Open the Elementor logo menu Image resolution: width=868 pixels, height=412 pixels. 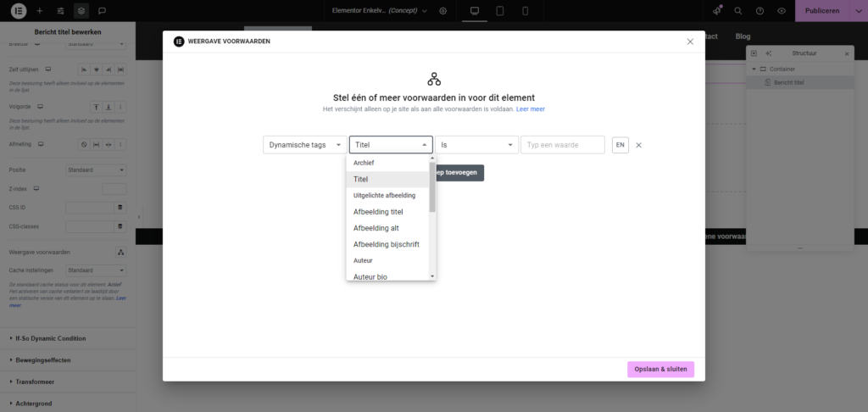(x=19, y=10)
